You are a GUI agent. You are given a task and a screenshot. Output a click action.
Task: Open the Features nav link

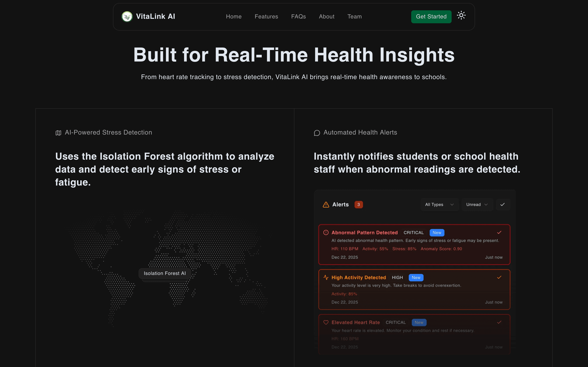[x=266, y=17]
